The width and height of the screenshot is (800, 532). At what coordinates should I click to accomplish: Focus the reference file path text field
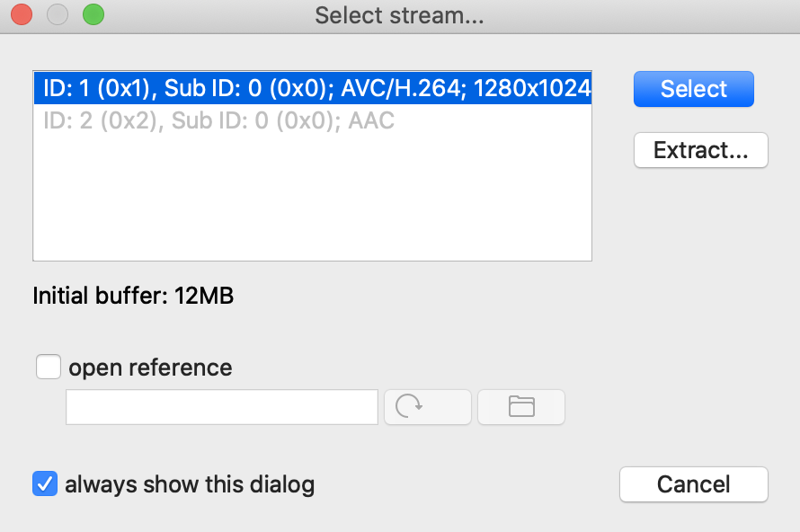(x=222, y=407)
